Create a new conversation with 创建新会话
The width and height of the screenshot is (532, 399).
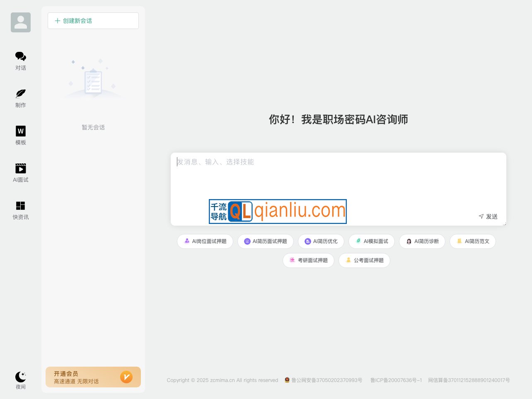(x=93, y=20)
